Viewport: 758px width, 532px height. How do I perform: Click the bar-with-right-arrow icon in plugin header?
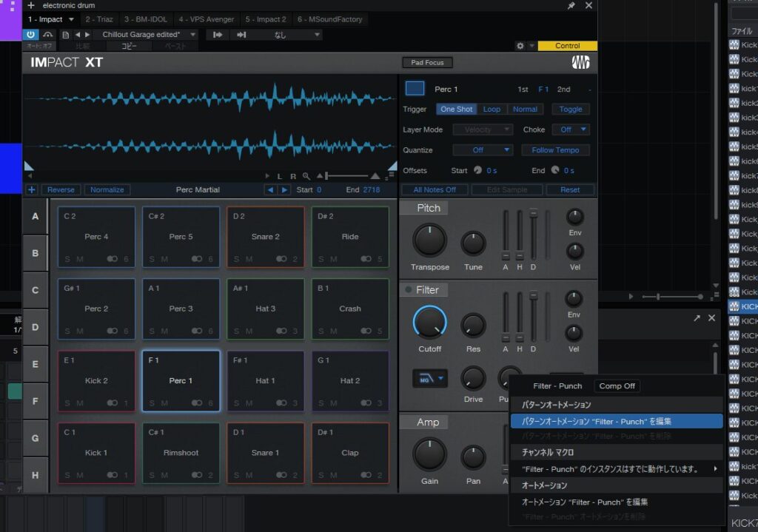tap(218, 34)
